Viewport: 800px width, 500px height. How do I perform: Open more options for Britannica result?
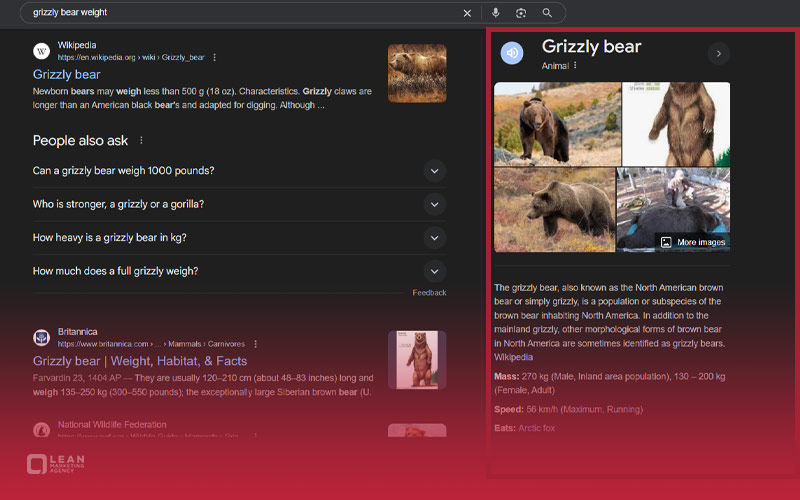pyautogui.click(x=256, y=344)
